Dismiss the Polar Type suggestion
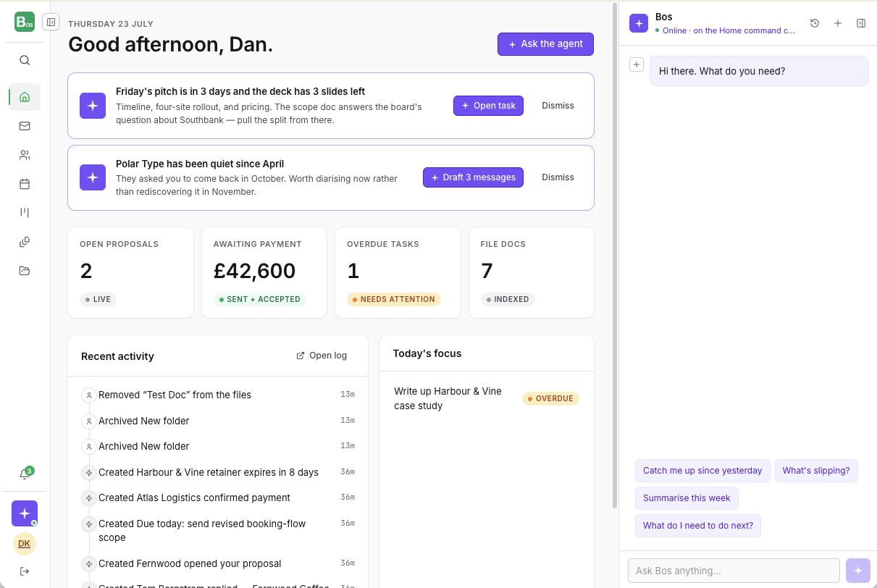877x588 pixels. click(x=558, y=177)
